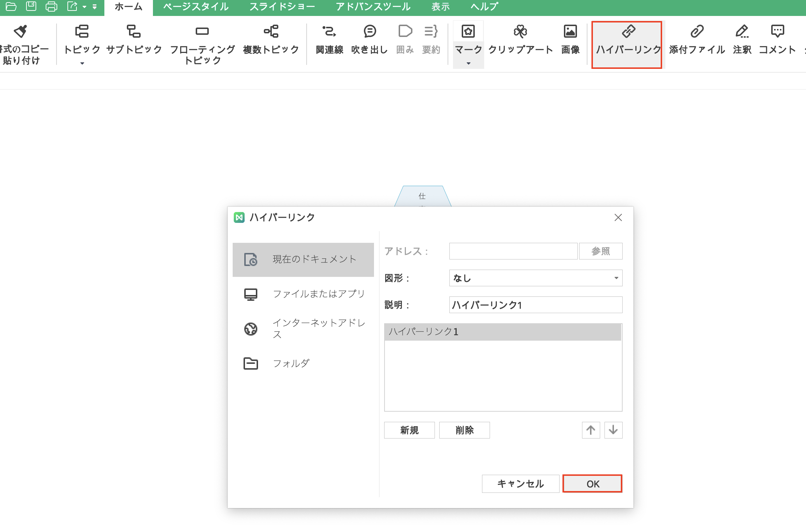Open クリップアート
806x532 pixels.
point(520,39)
